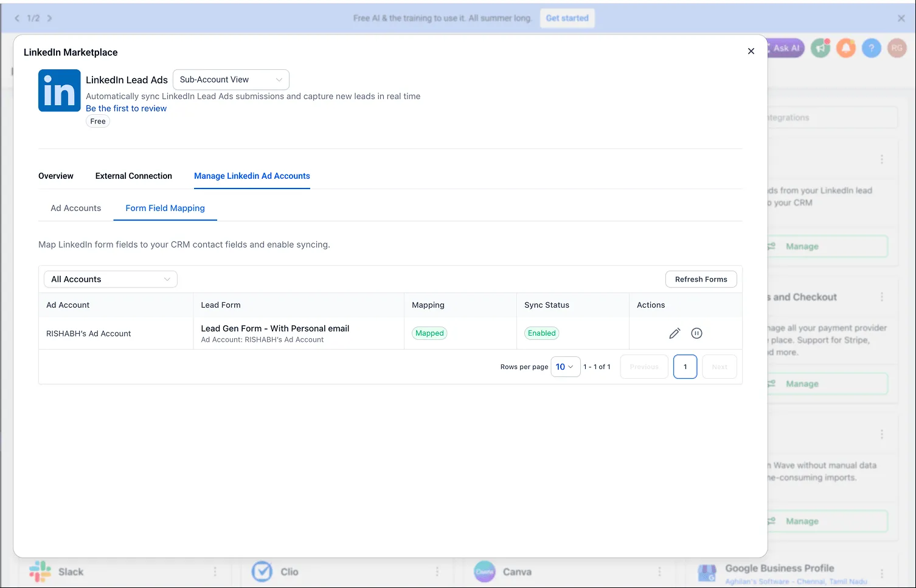Click Manage under the Checkout payment card

click(x=827, y=384)
